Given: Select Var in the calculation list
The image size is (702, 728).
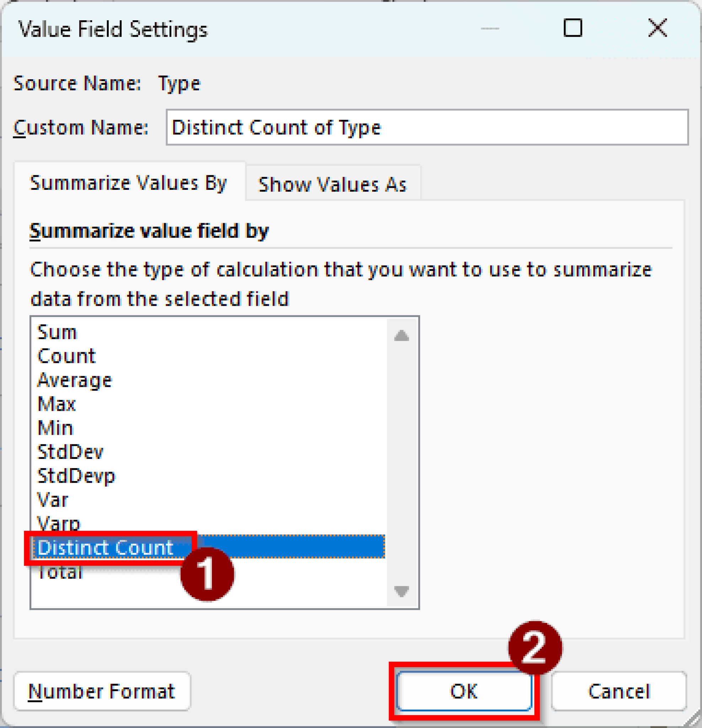Looking at the screenshot, I should (52, 500).
